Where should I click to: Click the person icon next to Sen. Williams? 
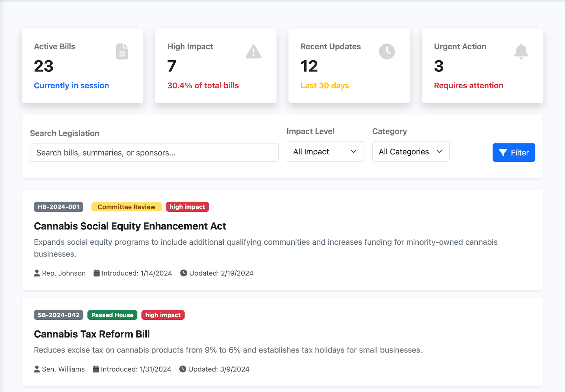37,369
